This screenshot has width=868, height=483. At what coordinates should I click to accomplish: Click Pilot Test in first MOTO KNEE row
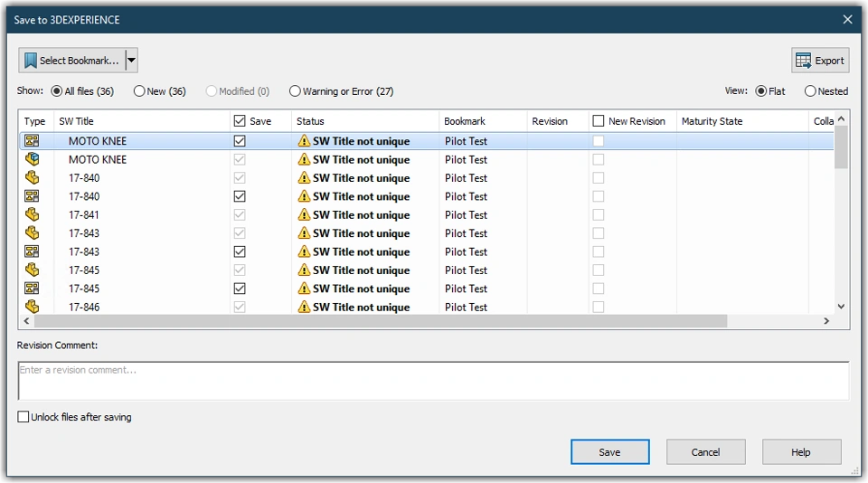click(x=467, y=141)
